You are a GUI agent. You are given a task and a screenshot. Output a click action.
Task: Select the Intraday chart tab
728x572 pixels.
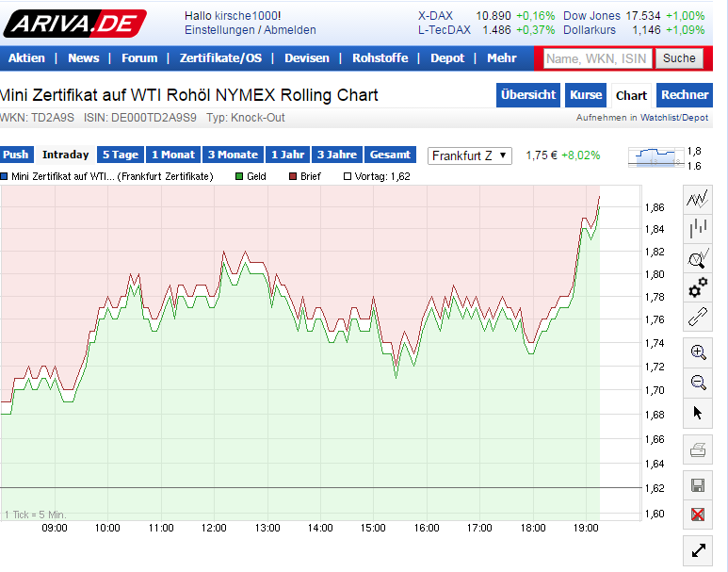pyautogui.click(x=66, y=155)
